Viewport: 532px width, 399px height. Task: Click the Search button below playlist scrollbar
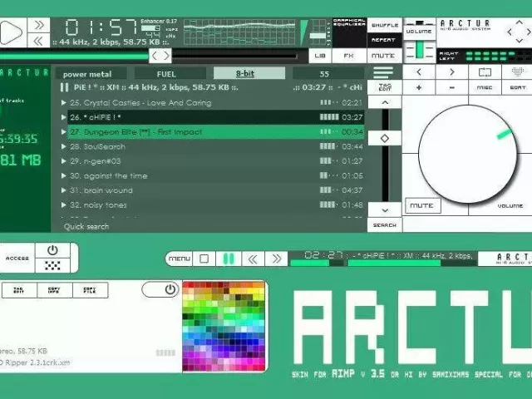point(384,225)
